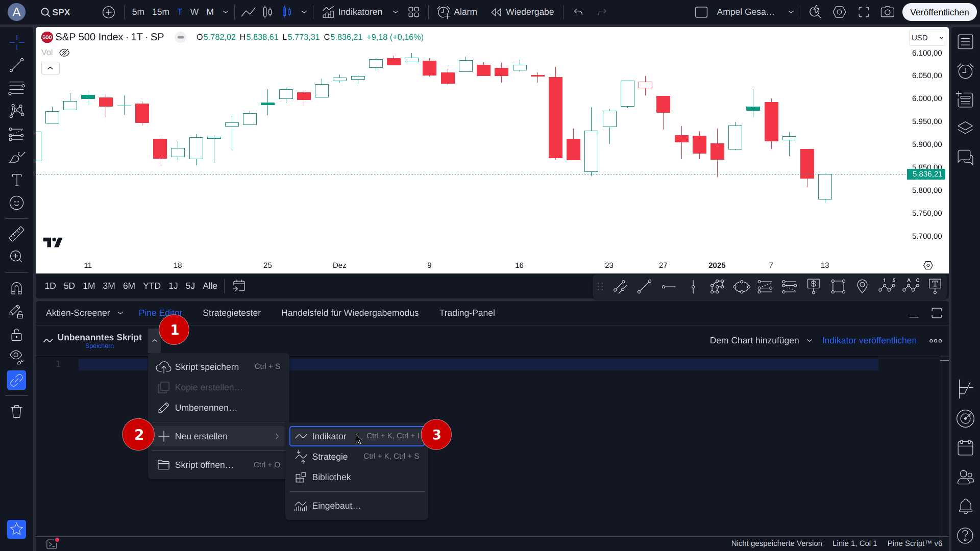Click the zoom in magnifier tool
Viewport: 980px width, 551px height.
click(16, 257)
